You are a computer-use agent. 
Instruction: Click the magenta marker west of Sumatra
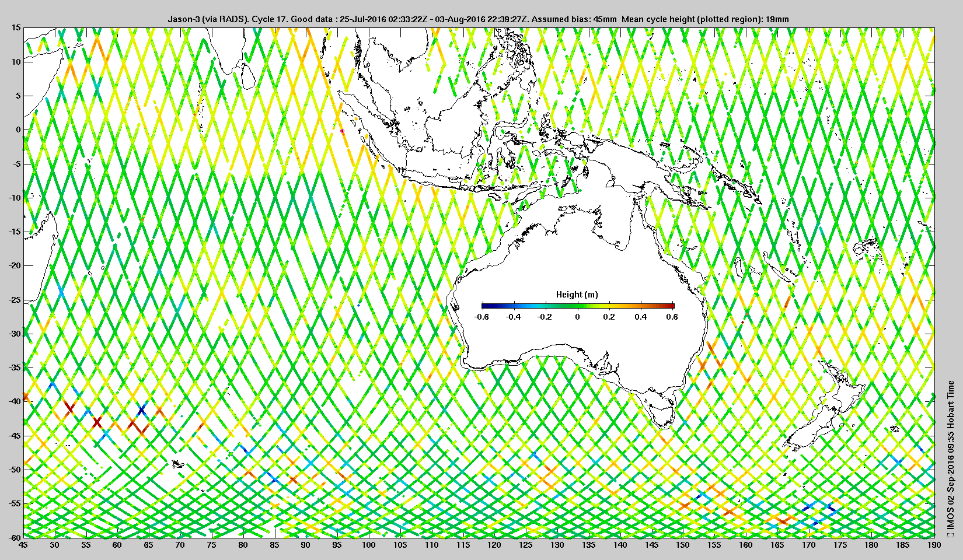click(342, 131)
